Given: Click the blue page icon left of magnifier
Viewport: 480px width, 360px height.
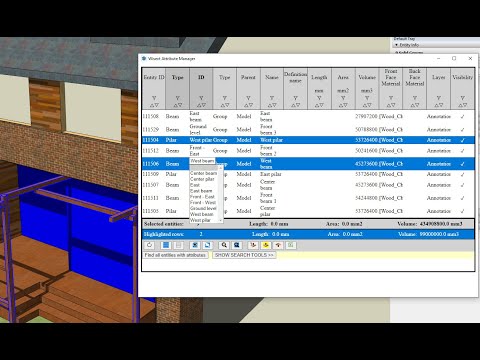Looking at the screenshot, I should point(207,245).
